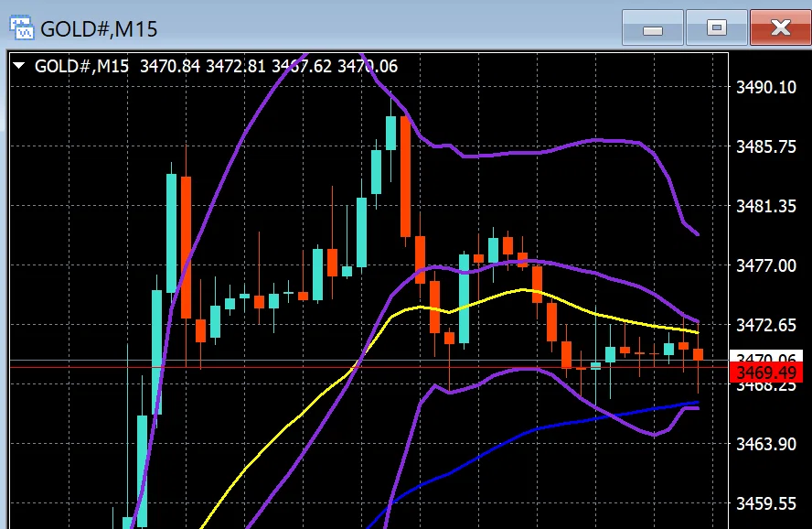Screen dimensions: 812x529
Task: Click the white 3470.06 price label
Action: coord(766,356)
